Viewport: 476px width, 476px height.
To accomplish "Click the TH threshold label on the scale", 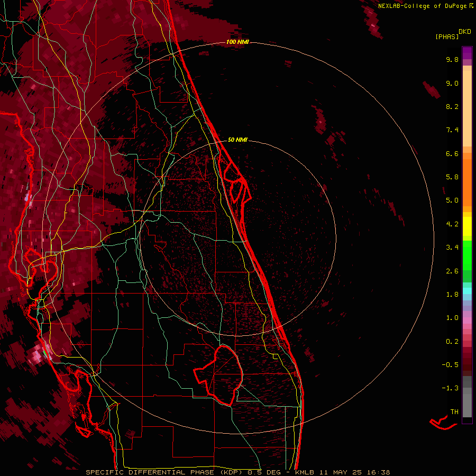I will (x=454, y=411).
